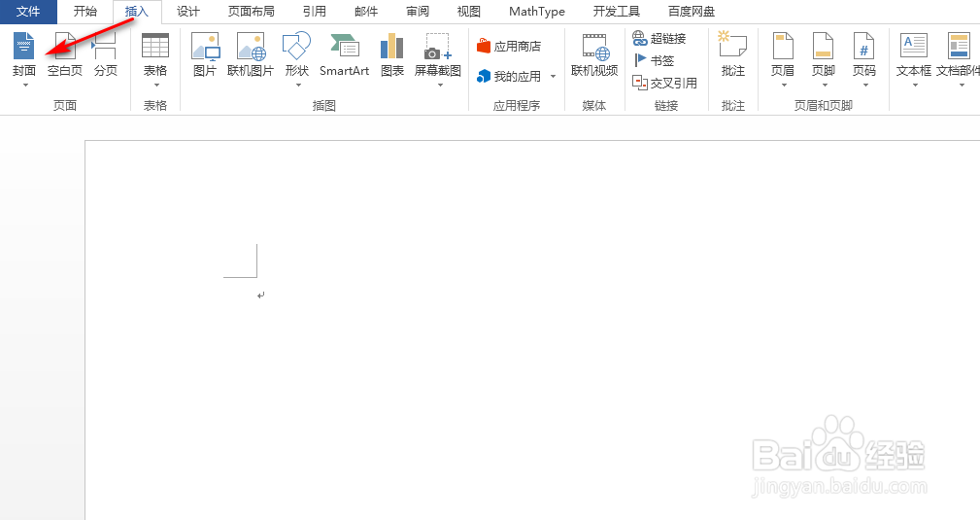The height and width of the screenshot is (520, 980).
Task: Expand the Footer dropdown arrow
Action: [x=825, y=86]
